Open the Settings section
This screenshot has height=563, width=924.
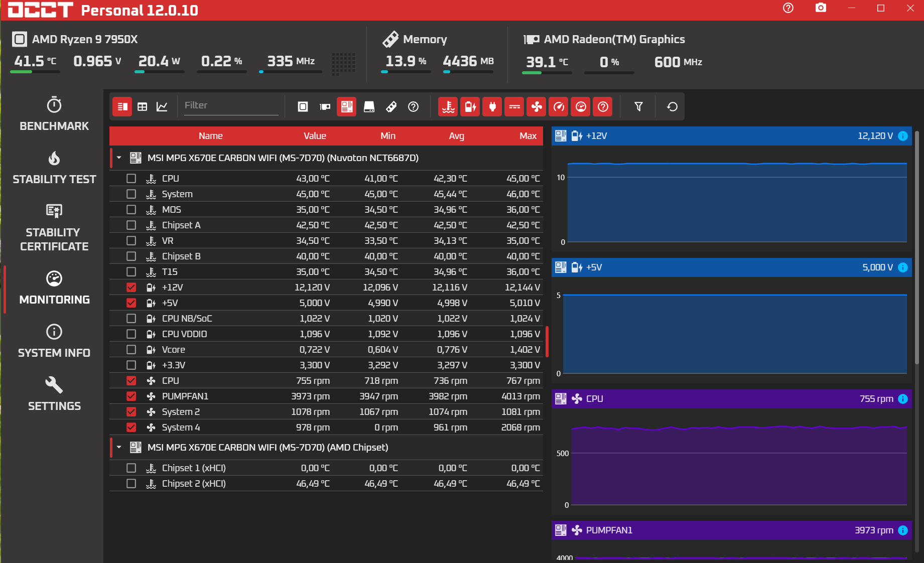(54, 394)
